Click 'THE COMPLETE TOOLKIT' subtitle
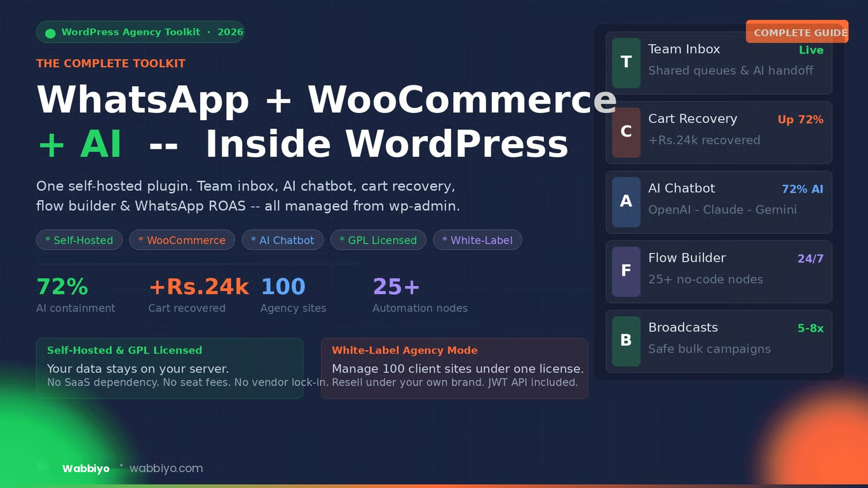 tap(111, 64)
